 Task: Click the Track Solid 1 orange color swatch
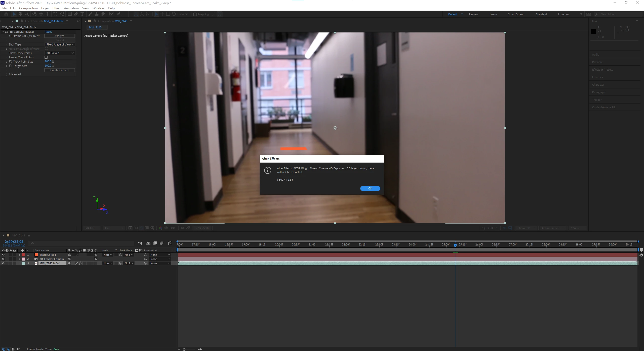(x=36, y=255)
